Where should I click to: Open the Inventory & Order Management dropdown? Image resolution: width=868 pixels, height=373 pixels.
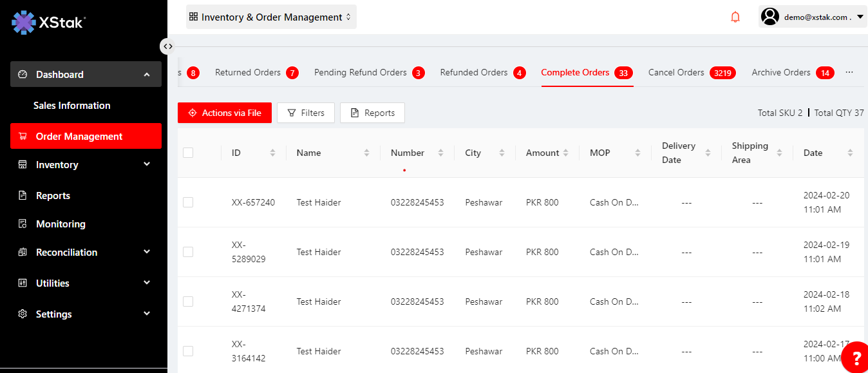tap(271, 17)
